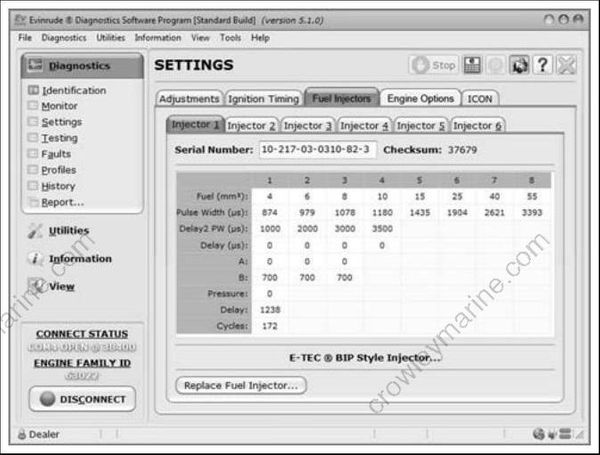
Task: Click the pulse width cell 3393
Action: (x=532, y=212)
